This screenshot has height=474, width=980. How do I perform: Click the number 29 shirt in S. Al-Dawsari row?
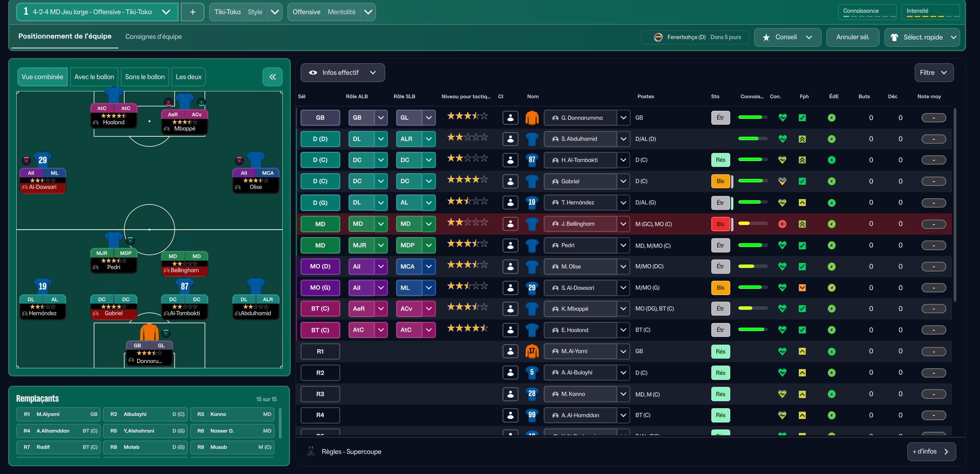click(532, 288)
